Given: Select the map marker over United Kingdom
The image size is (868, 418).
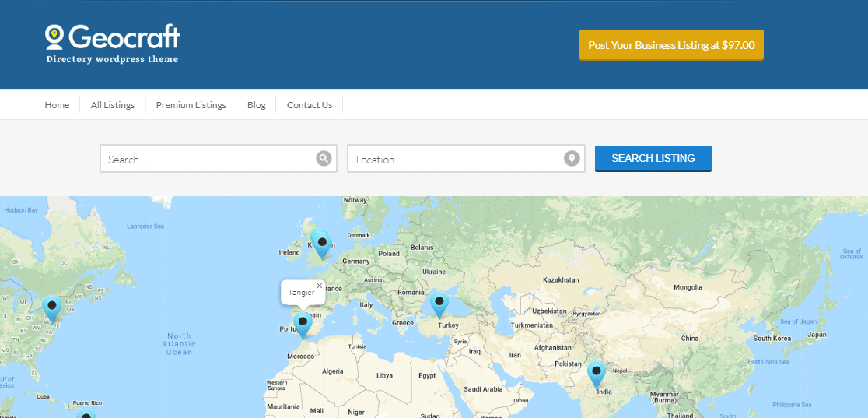Looking at the screenshot, I should point(322,246).
